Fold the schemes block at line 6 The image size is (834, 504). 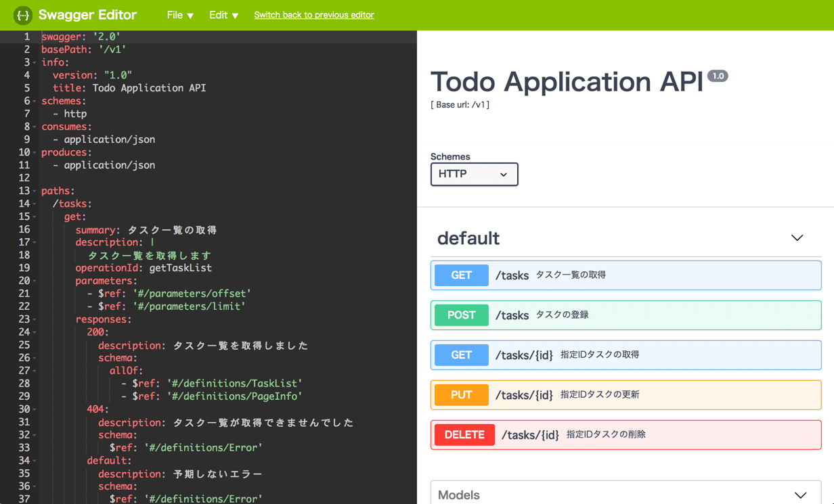[35, 101]
